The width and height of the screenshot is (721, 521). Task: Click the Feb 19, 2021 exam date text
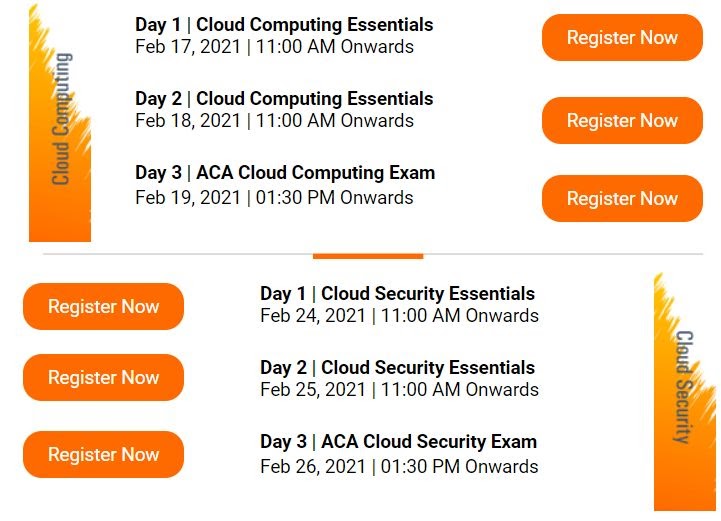point(188,198)
